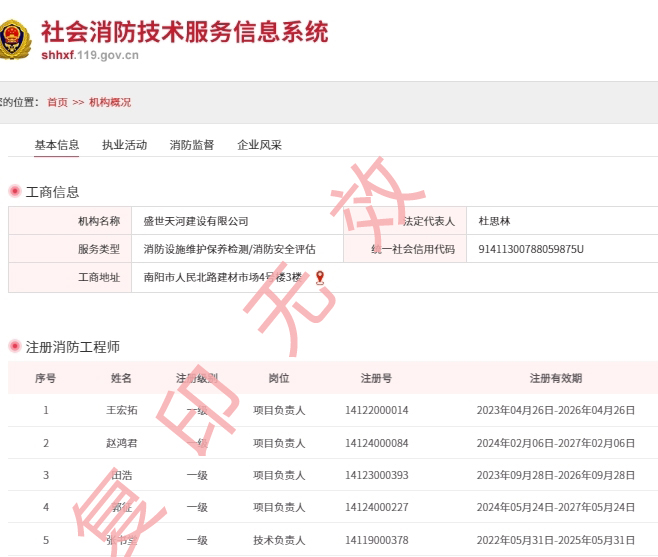The height and width of the screenshot is (557, 658).
Task: Click the 社会消防技术服务信息系统 site title
Action: point(185,32)
